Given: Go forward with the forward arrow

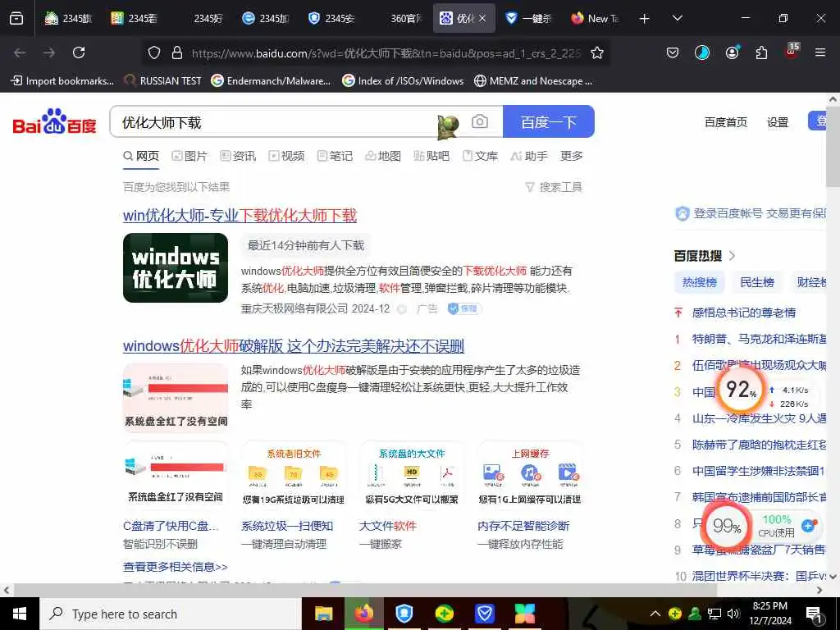Looking at the screenshot, I should (49, 52).
